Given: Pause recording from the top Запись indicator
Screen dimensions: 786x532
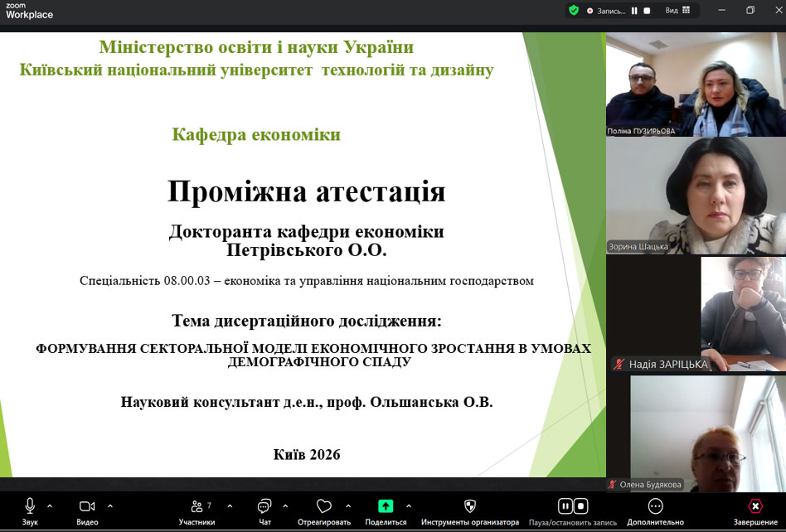Looking at the screenshot, I should pyautogui.click(x=634, y=11).
